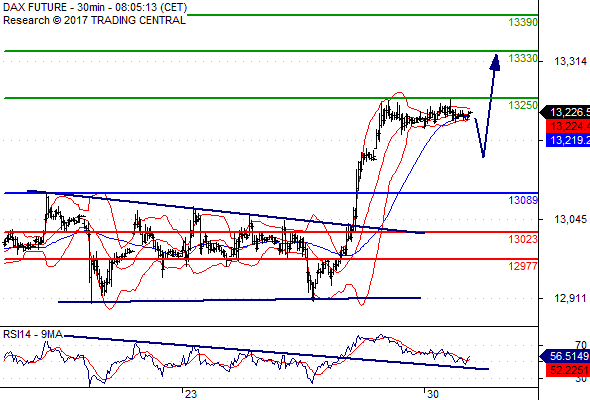Click the 13330 resistance level label
Viewport: 590px width, 400px height.
tap(523, 58)
